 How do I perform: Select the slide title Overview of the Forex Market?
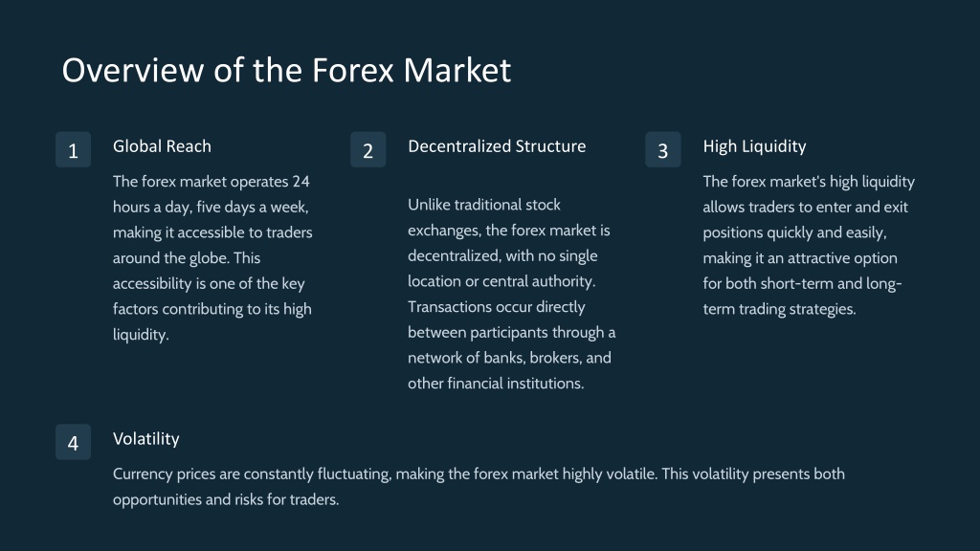[x=286, y=69]
